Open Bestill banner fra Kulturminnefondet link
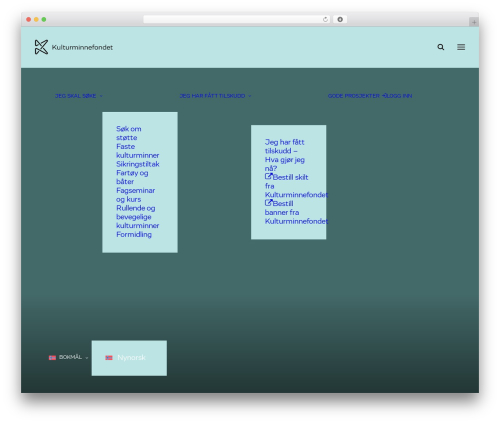This screenshot has height=423, width=500. click(x=296, y=212)
